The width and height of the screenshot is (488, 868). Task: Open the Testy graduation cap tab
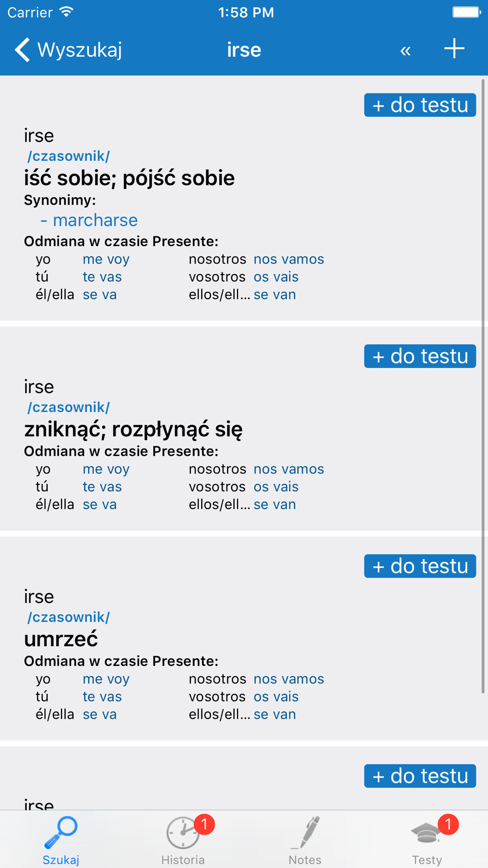(x=427, y=840)
